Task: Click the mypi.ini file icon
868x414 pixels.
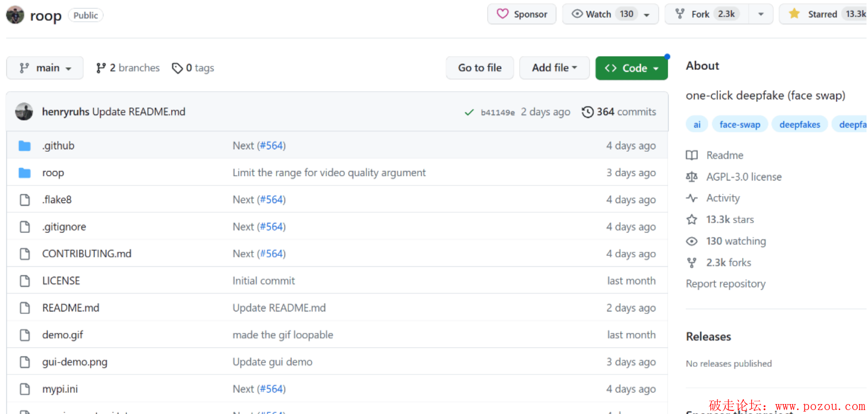Action: pos(25,389)
